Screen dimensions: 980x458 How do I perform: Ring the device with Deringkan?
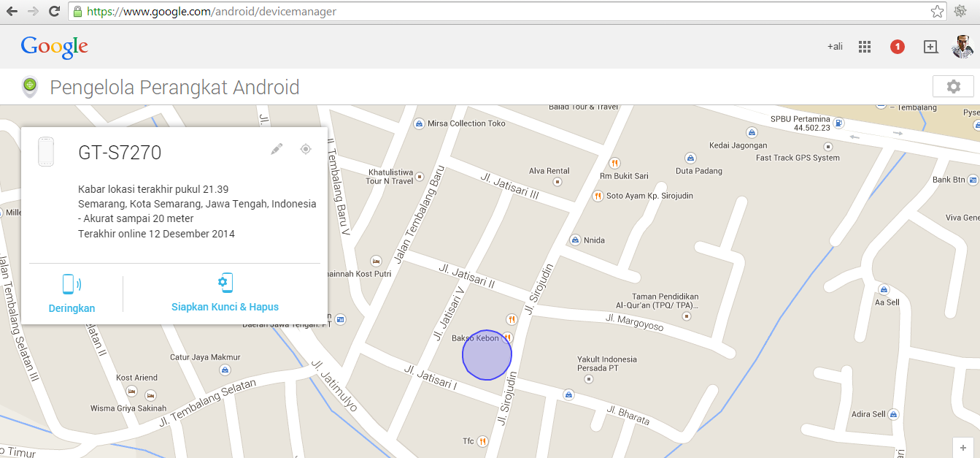(x=72, y=294)
